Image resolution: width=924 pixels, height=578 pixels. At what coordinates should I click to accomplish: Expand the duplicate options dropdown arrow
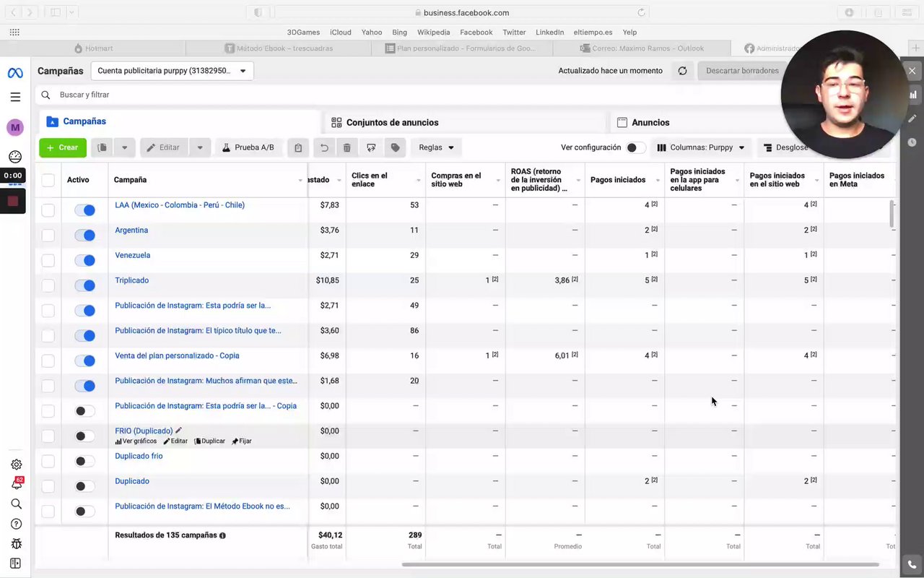[x=124, y=147]
